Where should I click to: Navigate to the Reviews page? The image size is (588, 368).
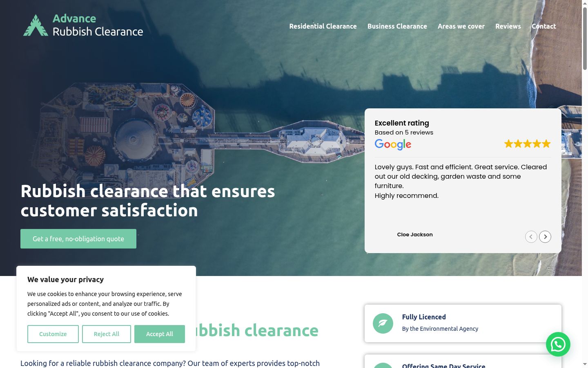point(508,26)
